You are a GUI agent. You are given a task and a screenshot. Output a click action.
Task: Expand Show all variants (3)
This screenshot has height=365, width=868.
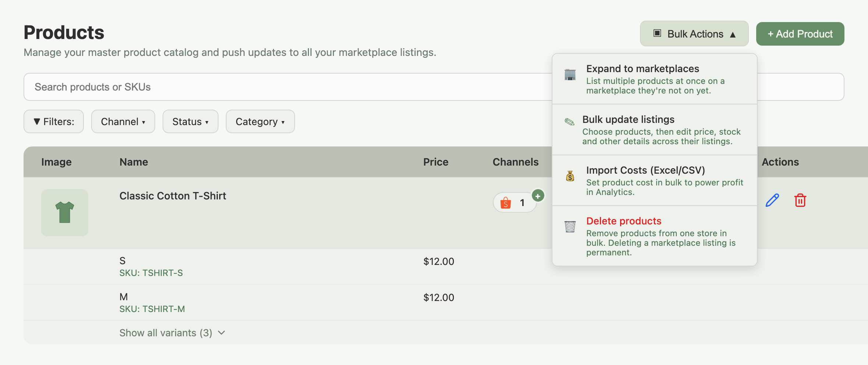point(172,333)
